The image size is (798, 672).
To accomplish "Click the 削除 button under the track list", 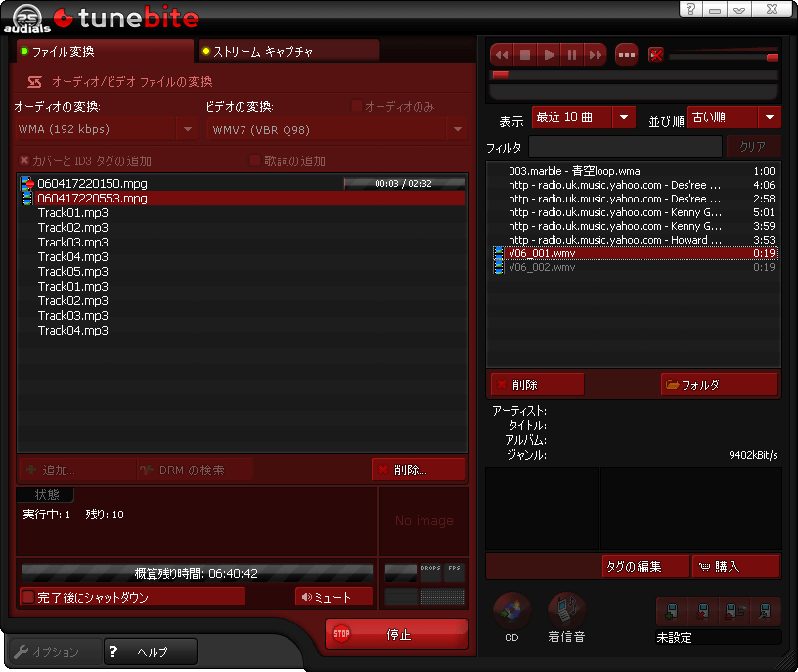I will [x=538, y=384].
